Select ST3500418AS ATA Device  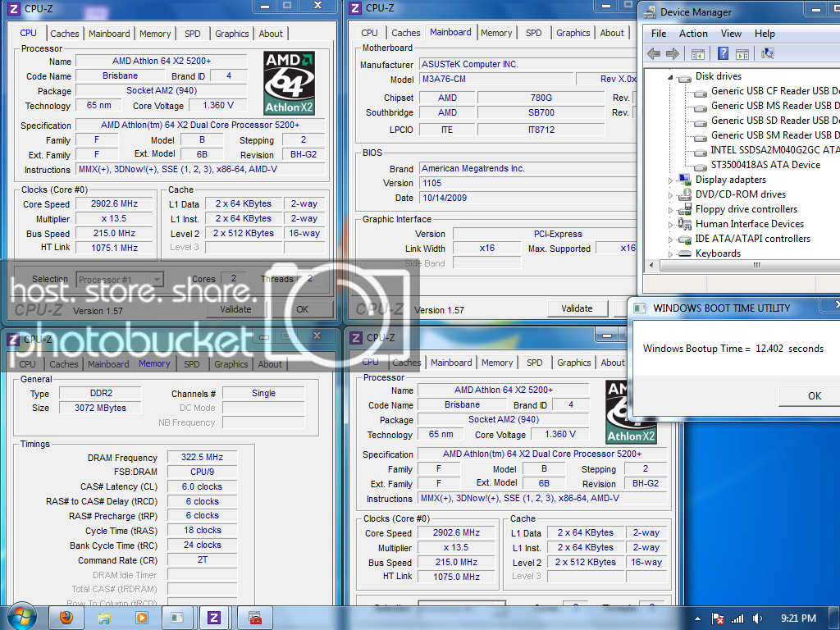click(x=765, y=165)
